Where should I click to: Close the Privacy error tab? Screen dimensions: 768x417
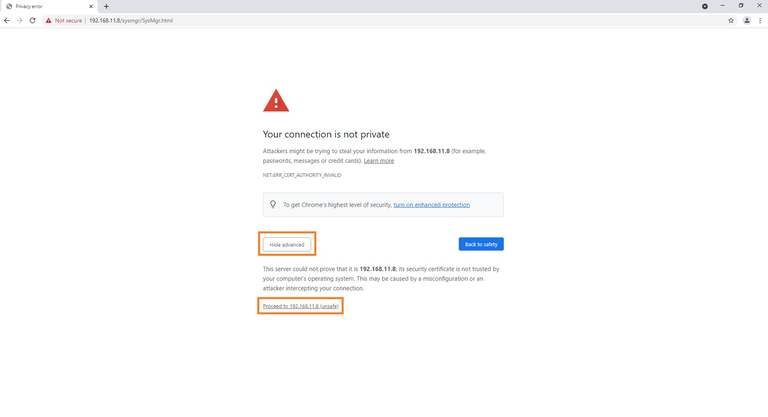click(x=93, y=6)
